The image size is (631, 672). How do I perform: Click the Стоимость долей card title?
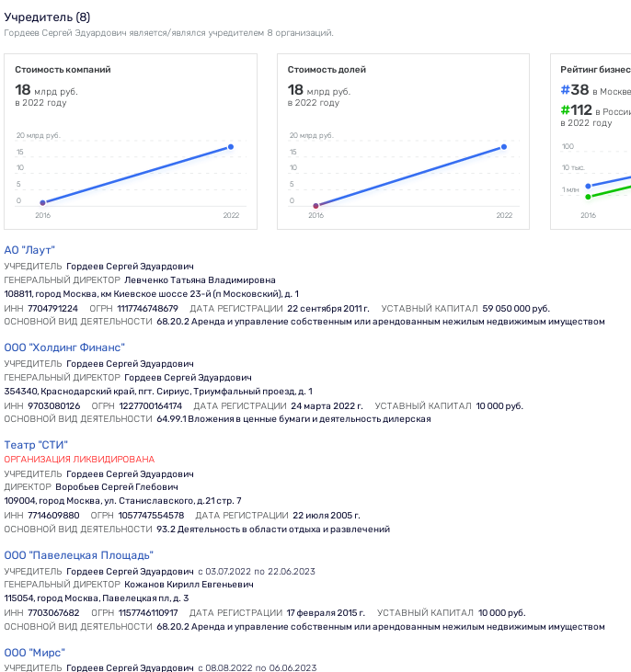coord(327,70)
